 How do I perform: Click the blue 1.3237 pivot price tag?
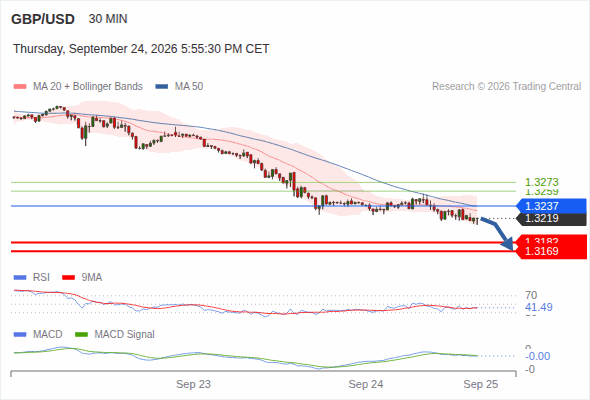click(x=551, y=206)
